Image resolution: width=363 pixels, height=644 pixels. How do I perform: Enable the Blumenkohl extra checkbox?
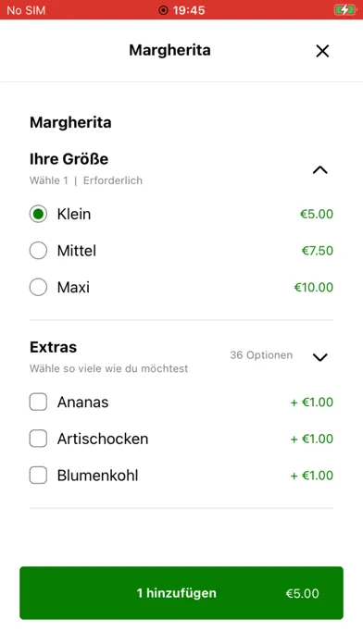click(38, 476)
